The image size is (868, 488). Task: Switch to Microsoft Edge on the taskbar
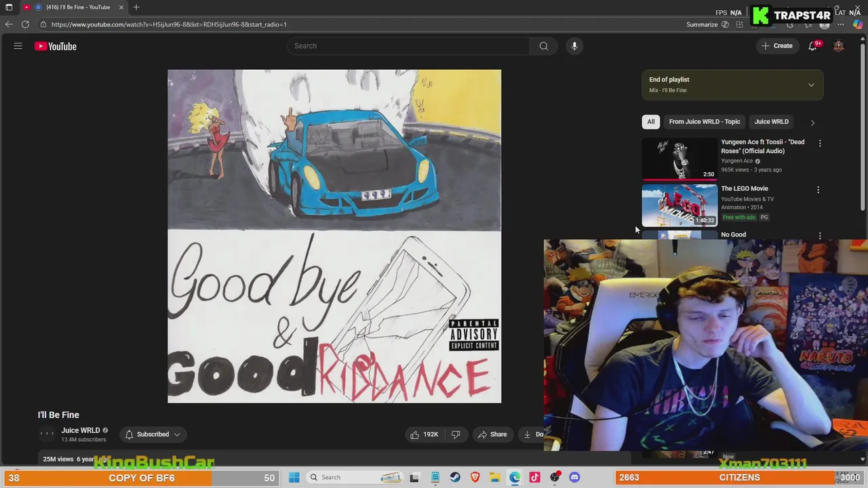[x=515, y=477]
